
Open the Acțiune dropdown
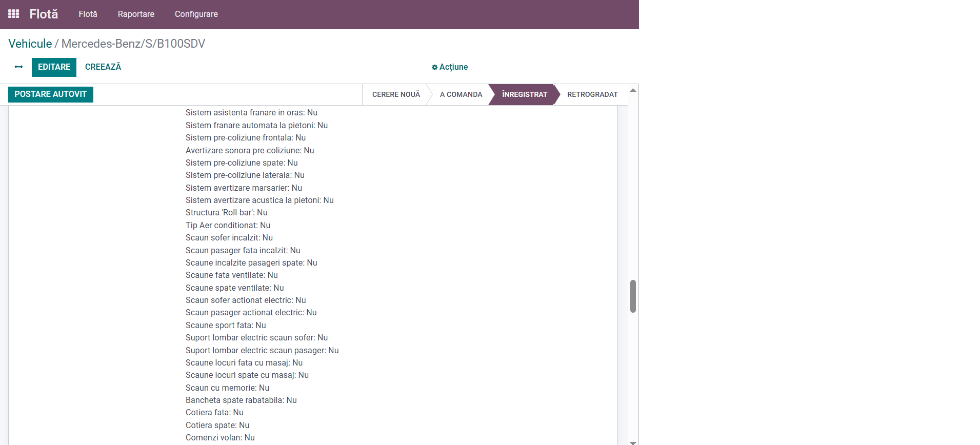450,67
